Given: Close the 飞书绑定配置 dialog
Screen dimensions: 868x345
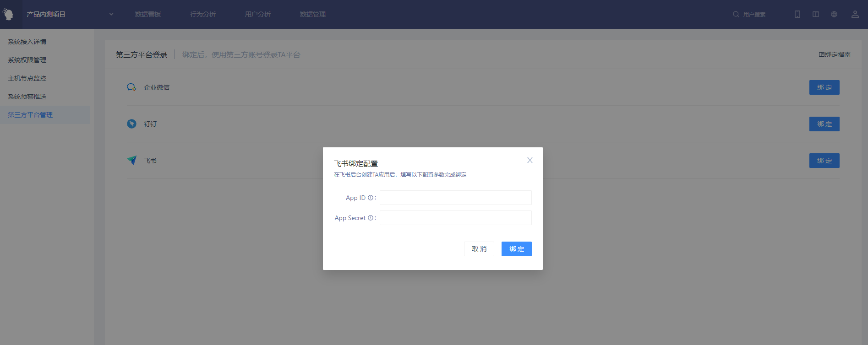Looking at the screenshot, I should click(530, 160).
